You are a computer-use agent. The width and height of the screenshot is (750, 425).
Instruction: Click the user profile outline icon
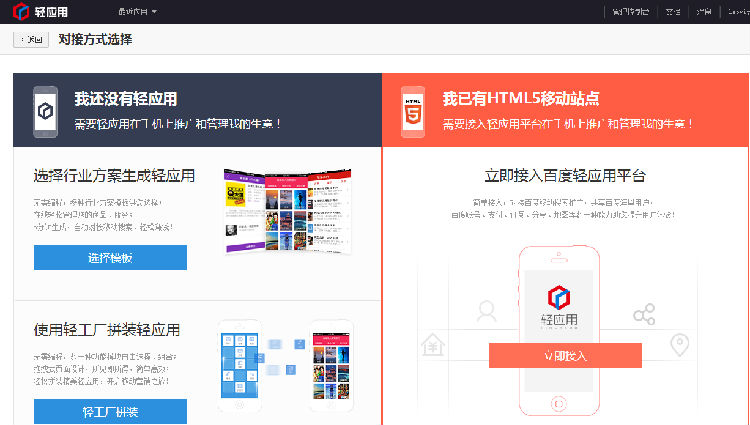click(x=487, y=312)
